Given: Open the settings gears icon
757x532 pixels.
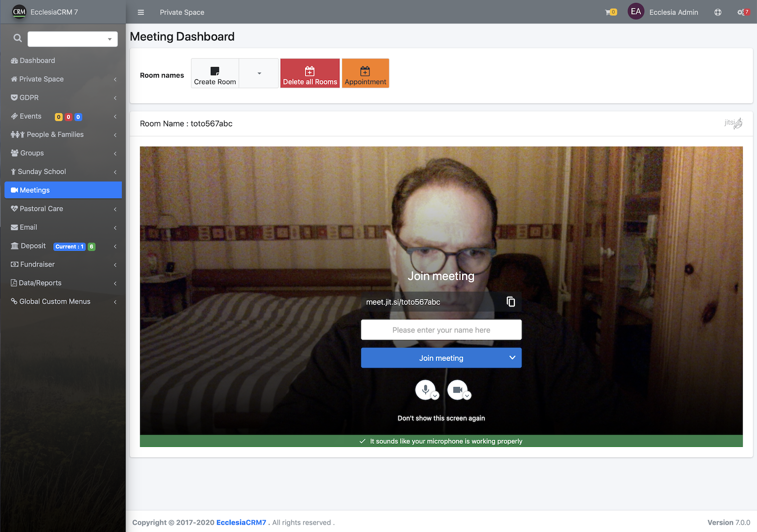Looking at the screenshot, I should [x=743, y=12].
